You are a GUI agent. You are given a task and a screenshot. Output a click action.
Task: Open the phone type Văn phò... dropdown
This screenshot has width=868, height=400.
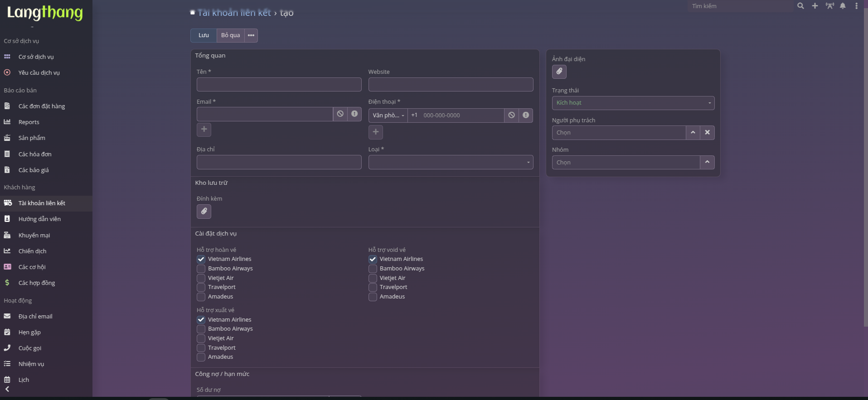tap(388, 116)
